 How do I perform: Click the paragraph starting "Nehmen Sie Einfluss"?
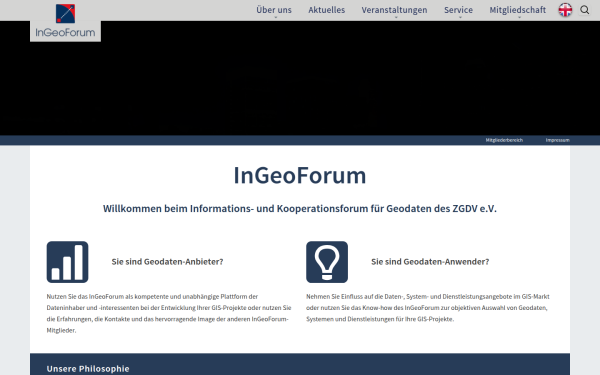point(428,308)
